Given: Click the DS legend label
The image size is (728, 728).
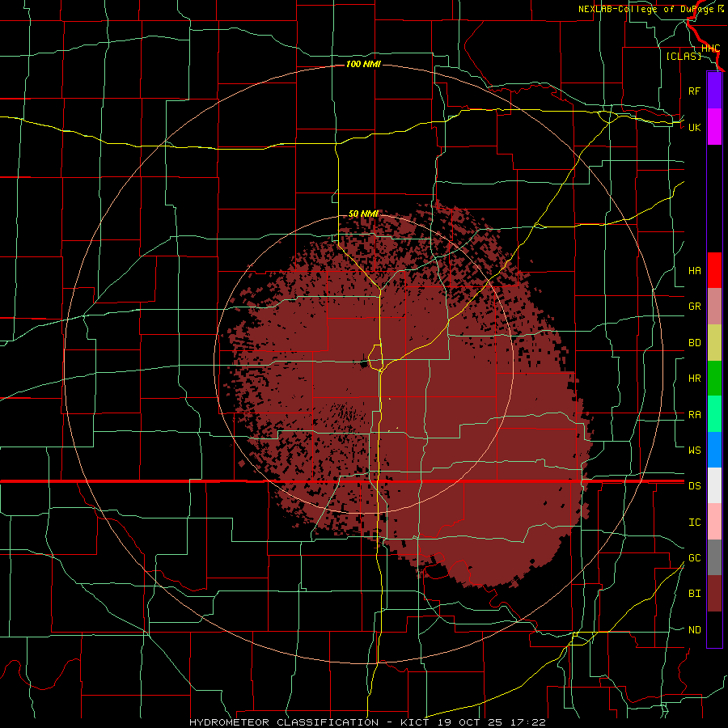Looking at the screenshot, I should [x=694, y=486].
